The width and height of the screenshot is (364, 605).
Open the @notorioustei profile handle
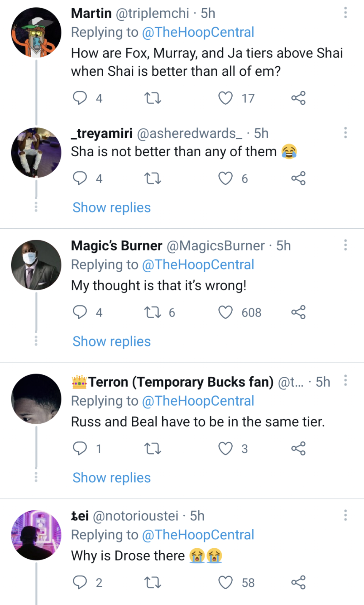[136, 516]
